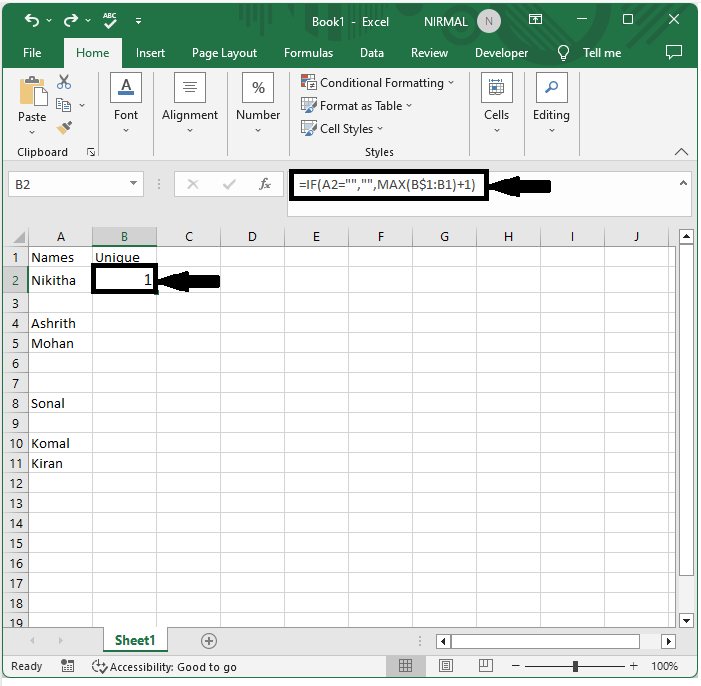Screen dimensions: 701x686
Task: Open the Editing group
Action: point(551,103)
